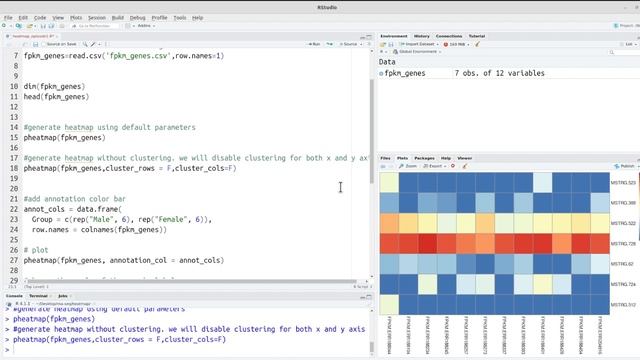Expand the fpkm_genes data object

point(381,73)
